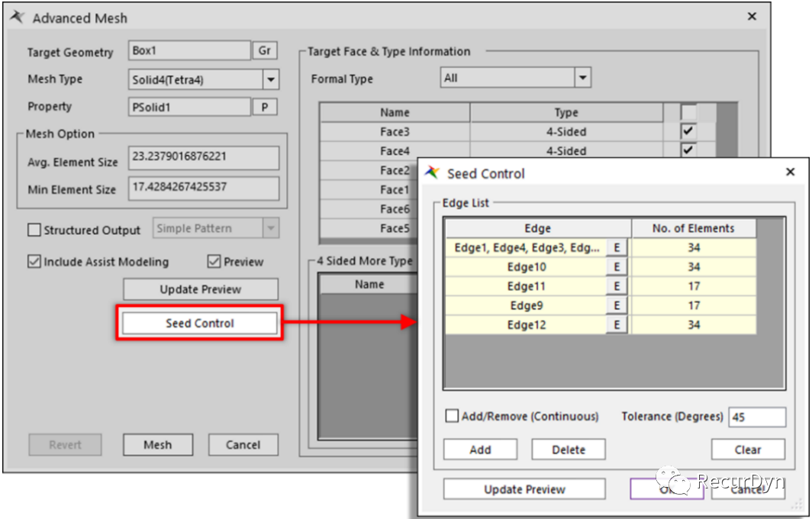Click the E button in the Edge11 row
Image resolution: width=812 pixels, height=519 pixels.
(617, 286)
